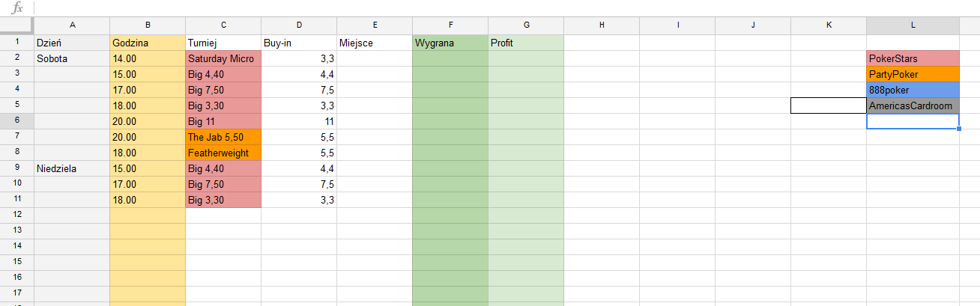Select the PokerStars red legend cell
Image resolution: width=980 pixels, height=306 pixels.
point(913,58)
